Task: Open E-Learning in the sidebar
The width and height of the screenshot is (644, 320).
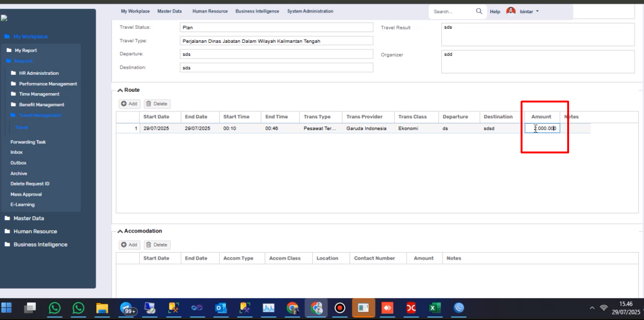Action: [x=23, y=205]
